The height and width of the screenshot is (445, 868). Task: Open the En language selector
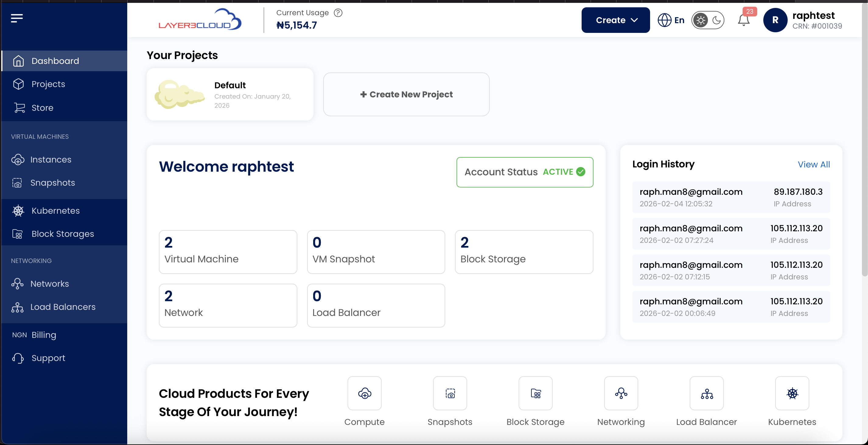tap(671, 20)
